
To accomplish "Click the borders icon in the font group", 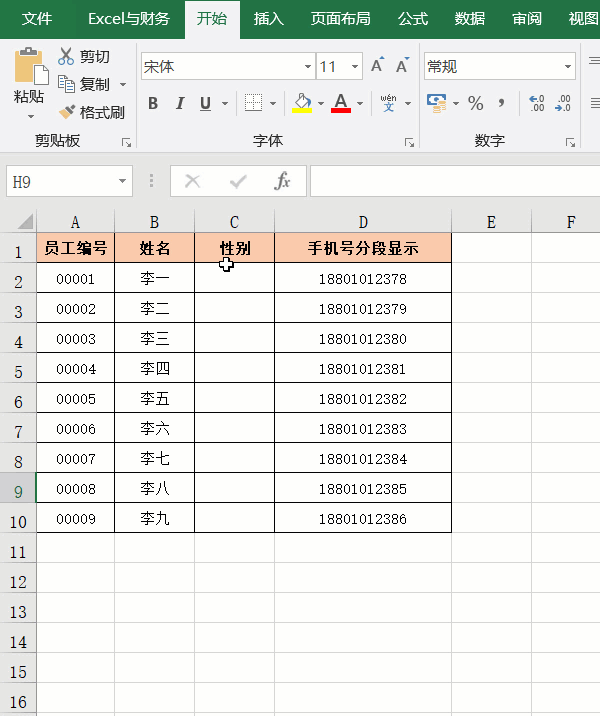I will pos(253,103).
